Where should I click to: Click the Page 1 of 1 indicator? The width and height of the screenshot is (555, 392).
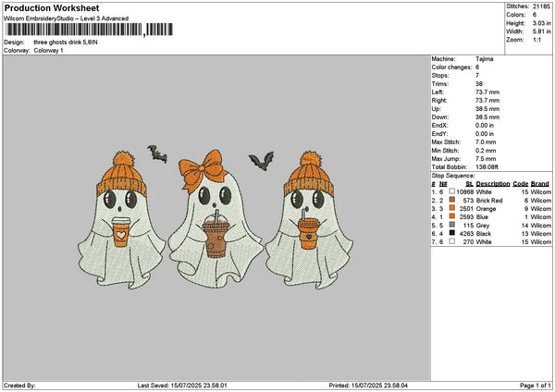point(536,386)
